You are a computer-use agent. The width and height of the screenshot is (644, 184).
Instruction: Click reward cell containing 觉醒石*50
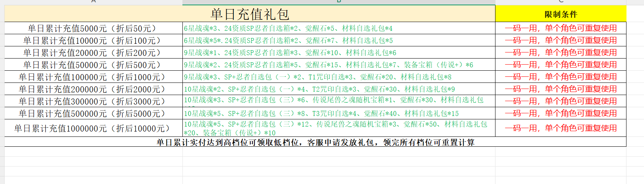coord(335,128)
